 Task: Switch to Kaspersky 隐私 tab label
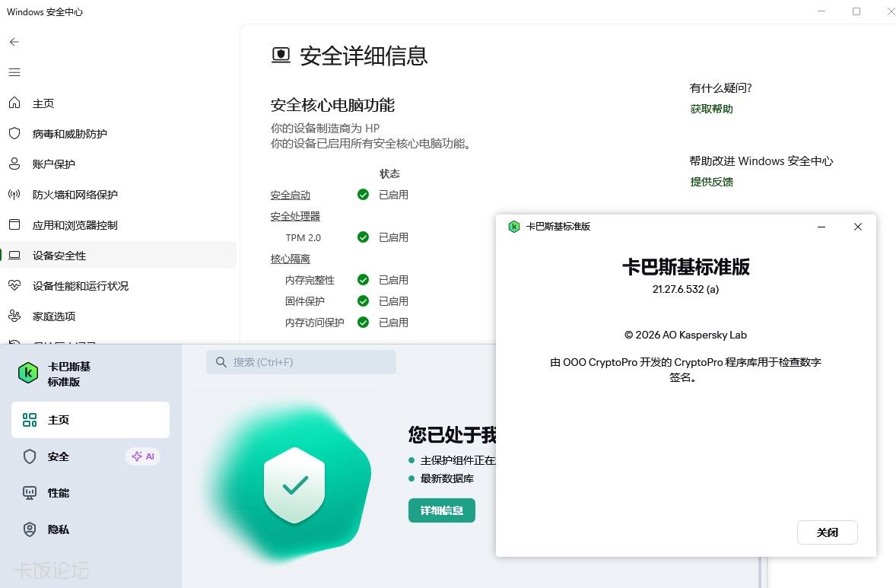(59, 529)
